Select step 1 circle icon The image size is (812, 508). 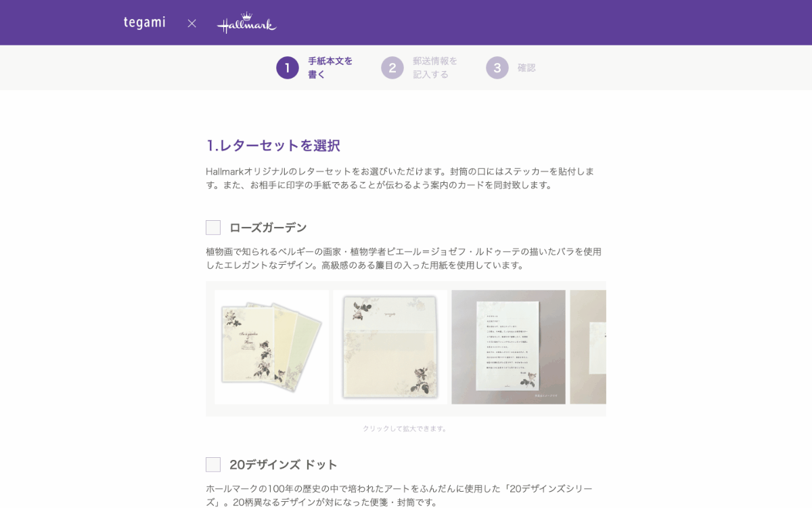pyautogui.click(x=288, y=68)
